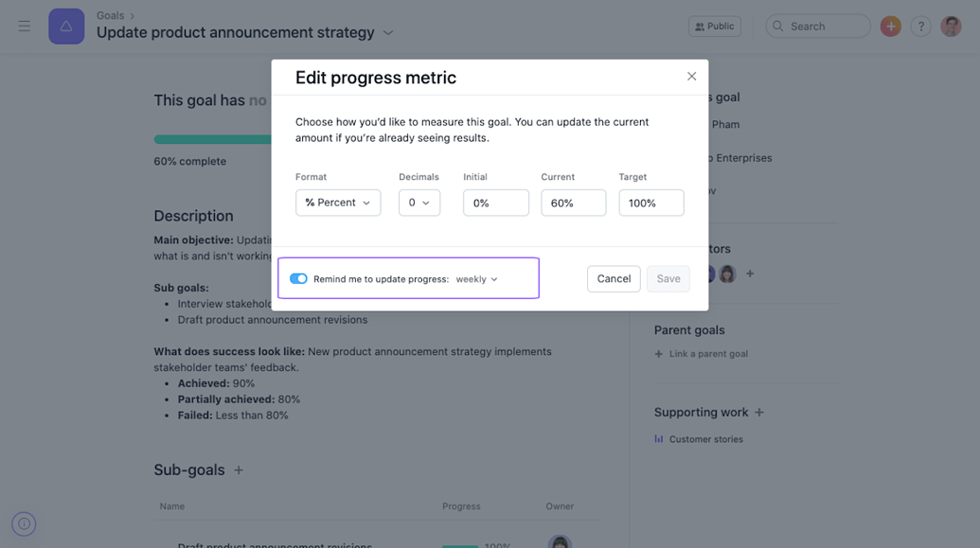Click the hamburger menu icon
Viewport: 980px width, 548px height.
click(x=25, y=27)
